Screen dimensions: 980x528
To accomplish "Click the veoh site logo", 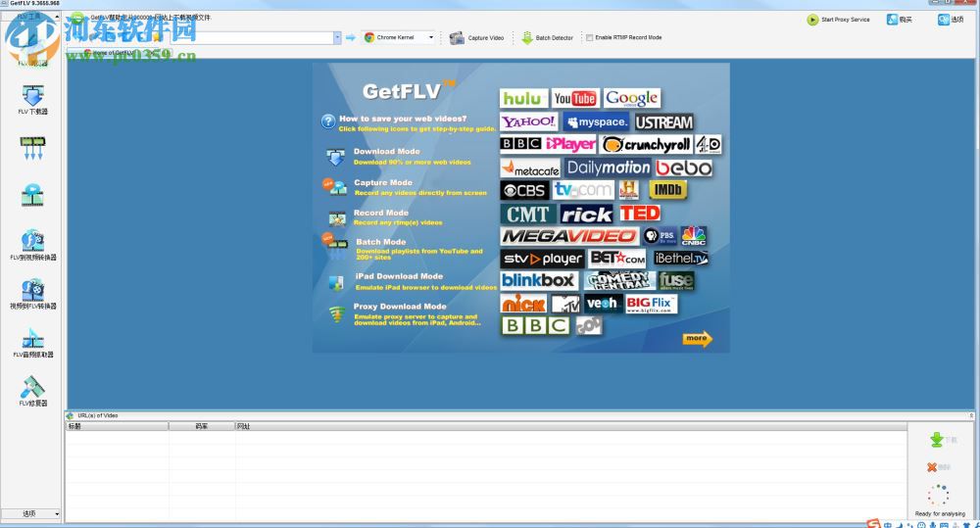I will click(603, 304).
